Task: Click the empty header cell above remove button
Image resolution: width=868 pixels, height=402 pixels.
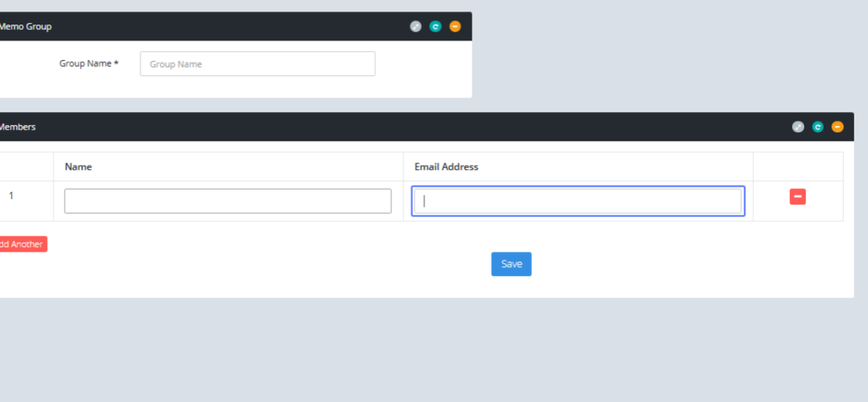Action: pos(797,167)
